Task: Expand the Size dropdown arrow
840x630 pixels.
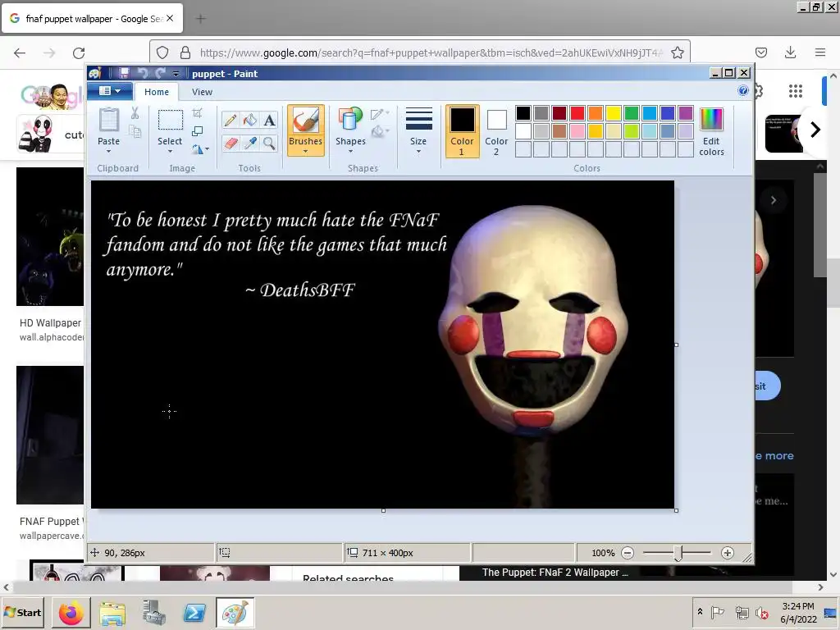Action: pyautogui.click(x=418, y=152)
